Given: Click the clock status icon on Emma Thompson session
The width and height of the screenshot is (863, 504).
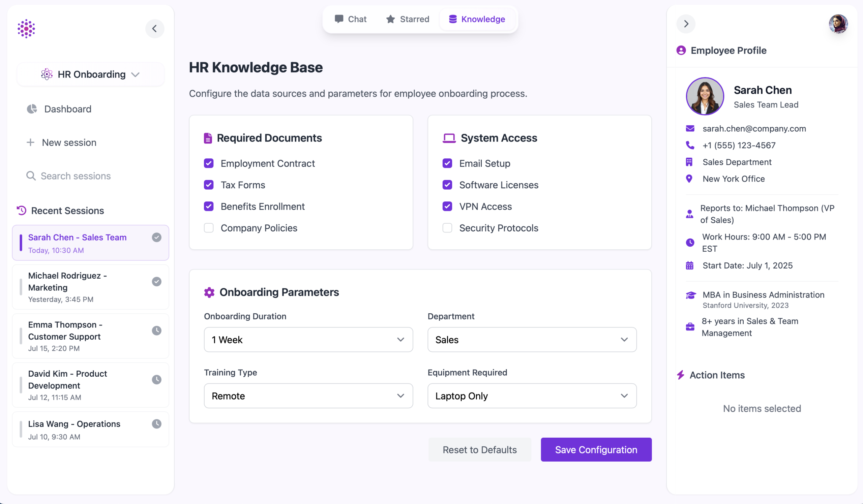Looking at the screenshot, I should click(156, 330).
